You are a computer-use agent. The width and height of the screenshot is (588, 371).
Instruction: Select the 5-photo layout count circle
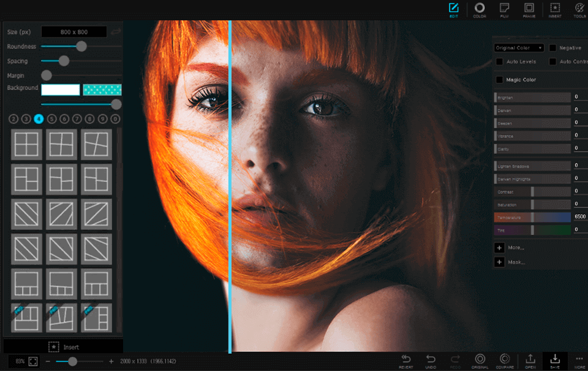point(51,119)
